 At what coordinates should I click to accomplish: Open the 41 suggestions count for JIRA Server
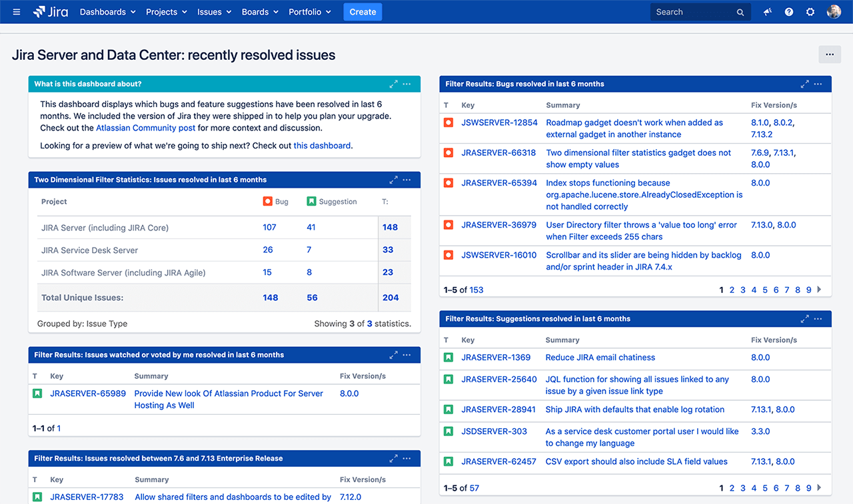pyautogui.click(x=311, y=228)
